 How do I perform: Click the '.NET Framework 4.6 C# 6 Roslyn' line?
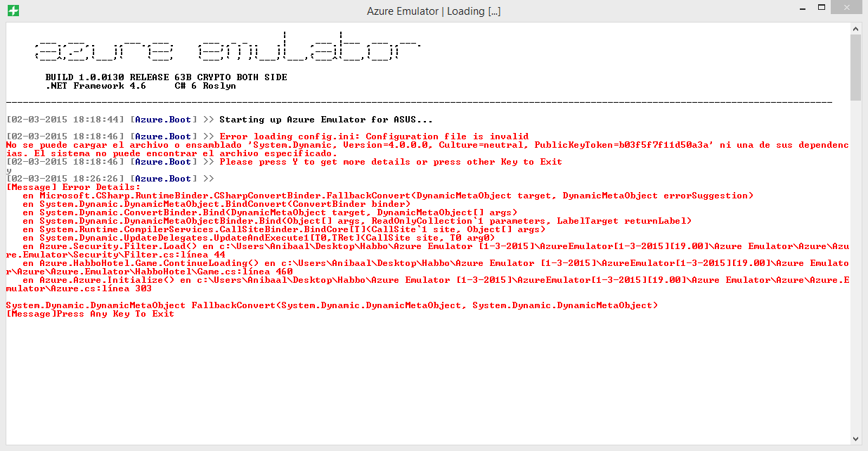tap(141, 86)
